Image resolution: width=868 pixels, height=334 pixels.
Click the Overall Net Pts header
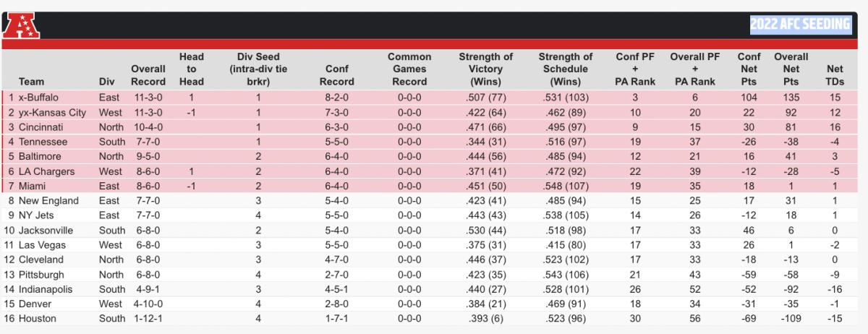tap(791, 69)
